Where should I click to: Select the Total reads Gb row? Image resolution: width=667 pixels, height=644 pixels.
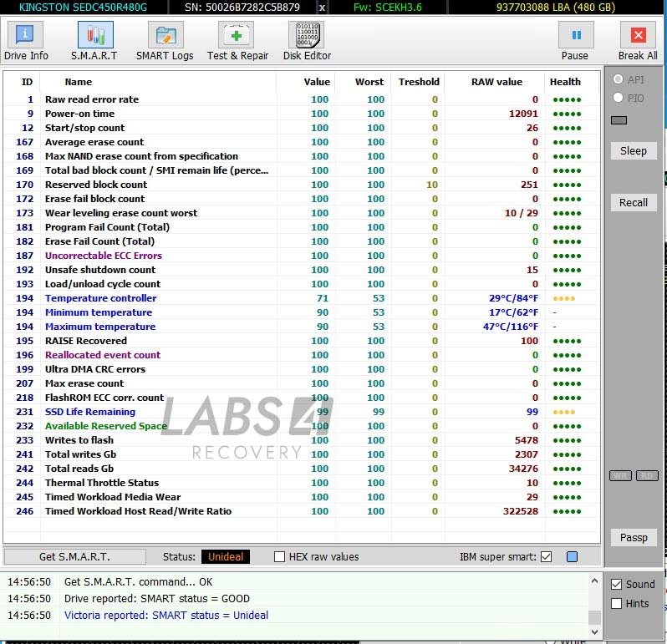(302, 469)
